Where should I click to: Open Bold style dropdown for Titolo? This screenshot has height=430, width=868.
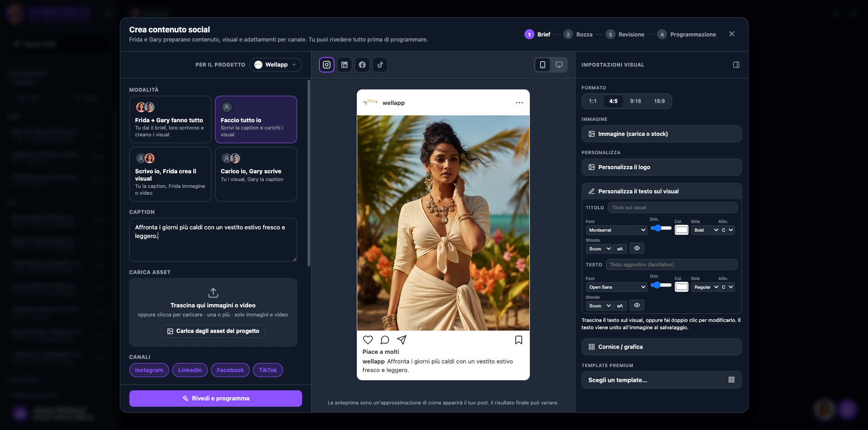coord(705,230)
